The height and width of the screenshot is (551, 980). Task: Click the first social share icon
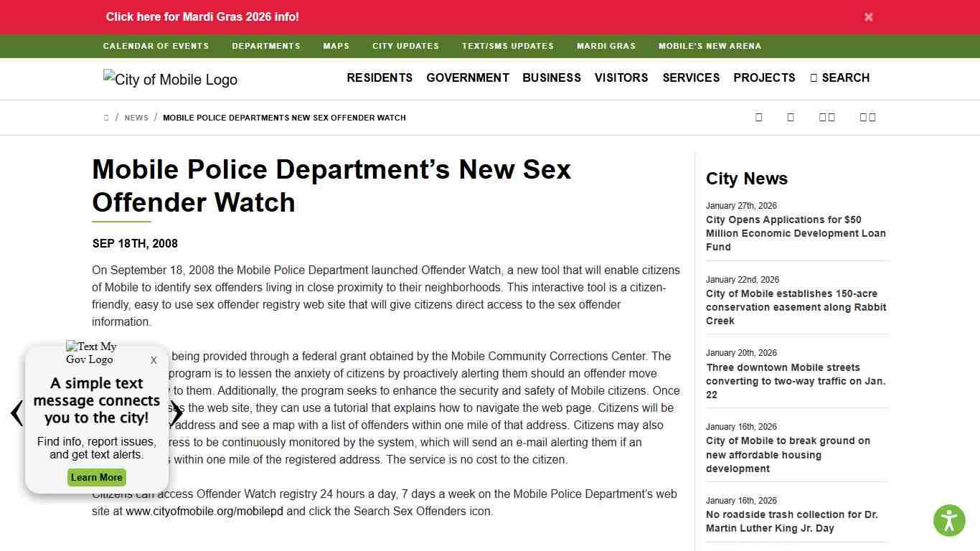click(758, 117)
